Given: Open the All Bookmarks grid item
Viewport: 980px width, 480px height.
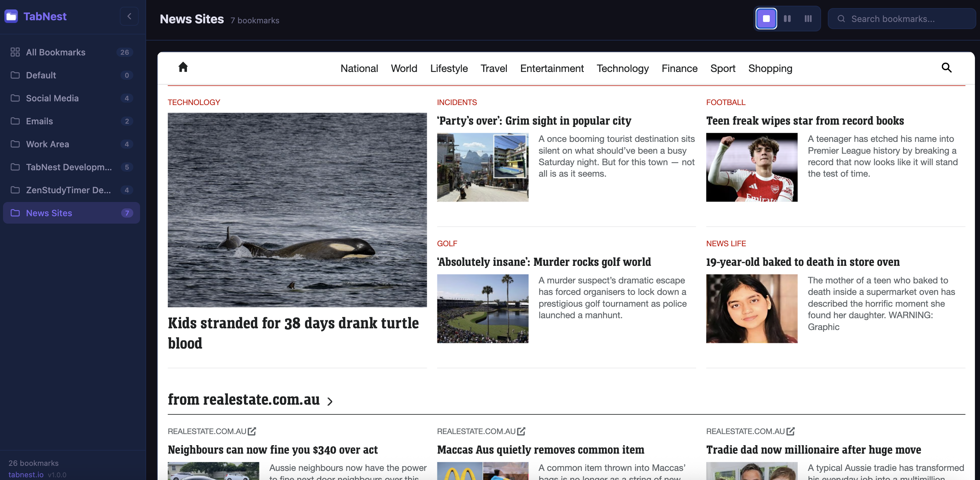Looking at the screenshot, I should pyautogui.click(x=56, y=52).
